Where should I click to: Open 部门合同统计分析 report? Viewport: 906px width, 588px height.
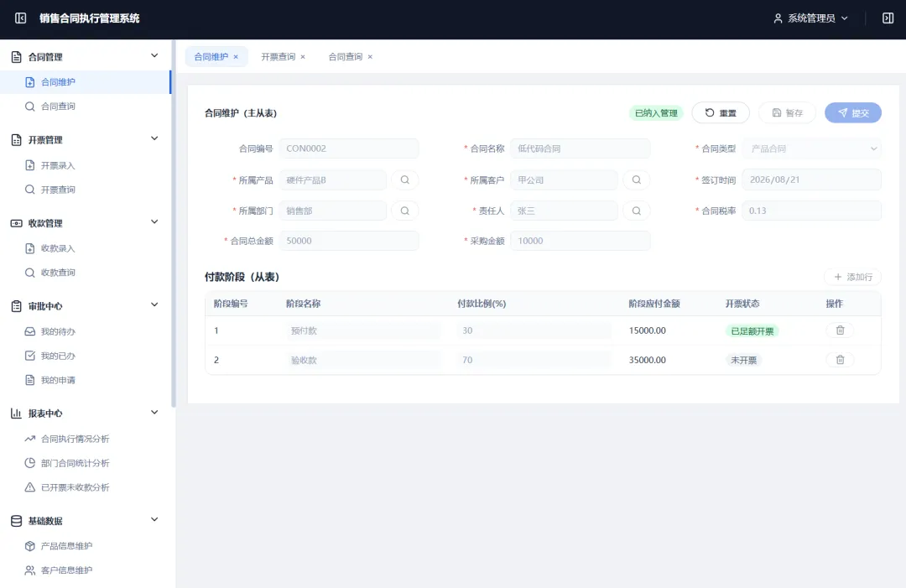(x=86, y=463)
